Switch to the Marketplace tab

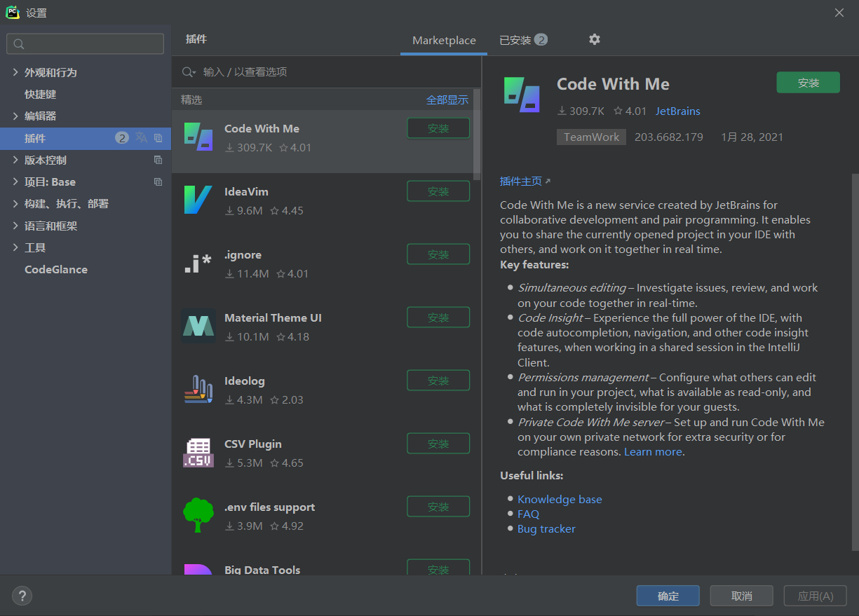443,40
